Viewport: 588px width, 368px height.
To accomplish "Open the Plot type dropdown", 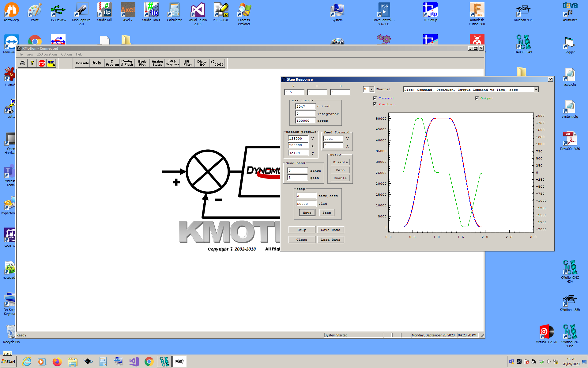I will tap(536, 90).
